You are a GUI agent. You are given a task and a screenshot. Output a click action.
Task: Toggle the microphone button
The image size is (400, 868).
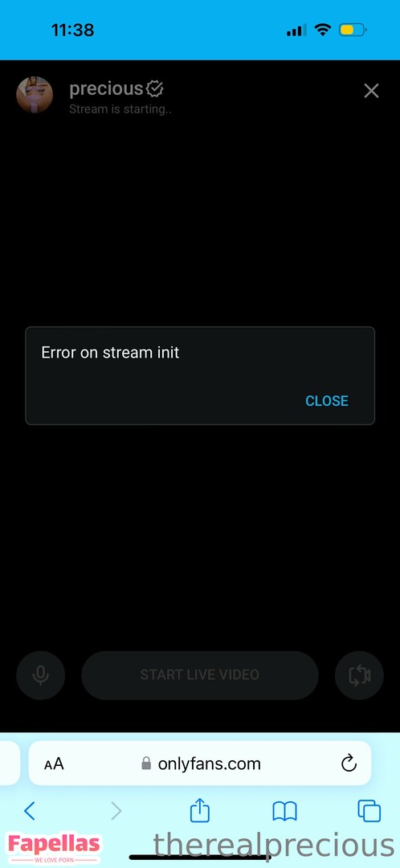pyautogui.click(x=40, y=675)
